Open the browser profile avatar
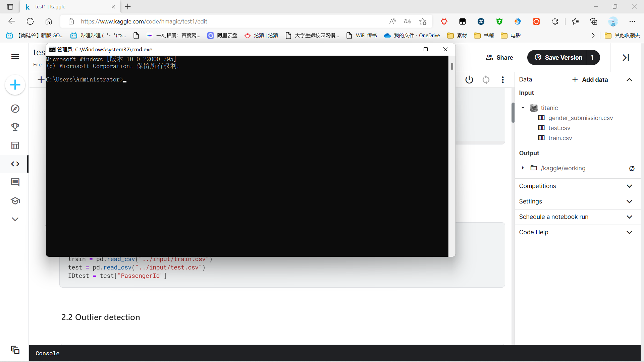 pos(613,21)
